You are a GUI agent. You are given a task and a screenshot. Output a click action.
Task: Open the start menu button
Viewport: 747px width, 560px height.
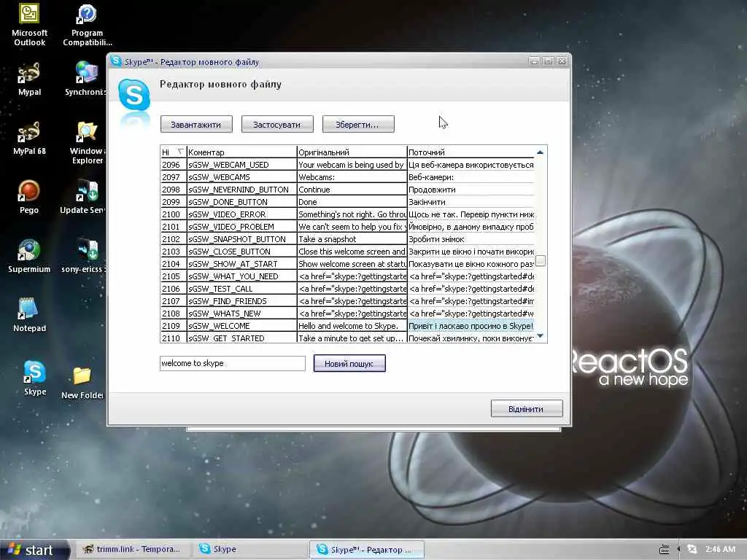coord(34,550)
